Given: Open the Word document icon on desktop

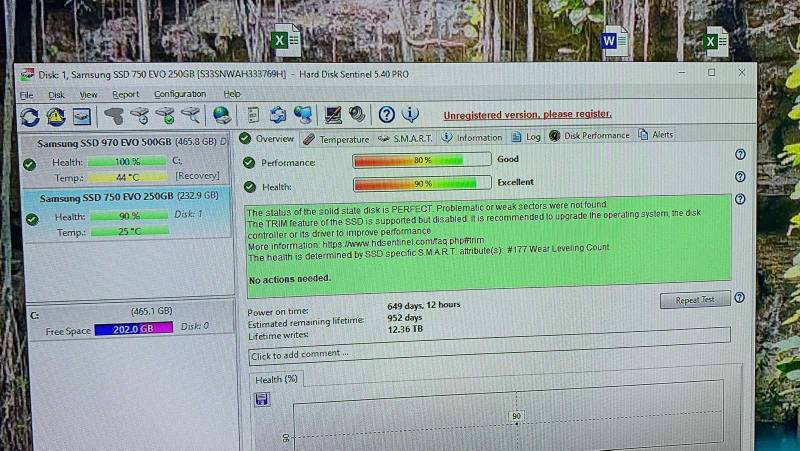Looking at the screenshot, I should pyautogui.click(x=614, y=40).
